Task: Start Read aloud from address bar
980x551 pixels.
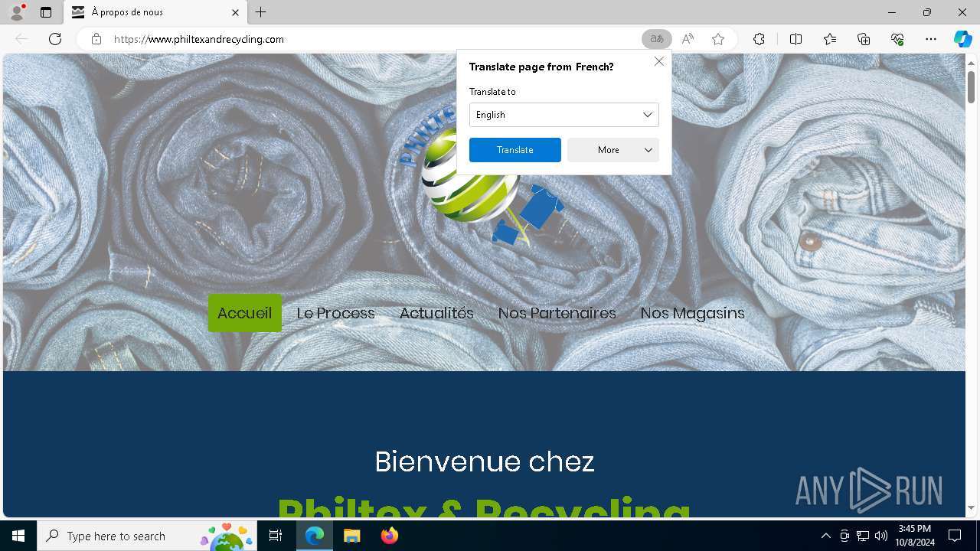Action: [688, 39]
